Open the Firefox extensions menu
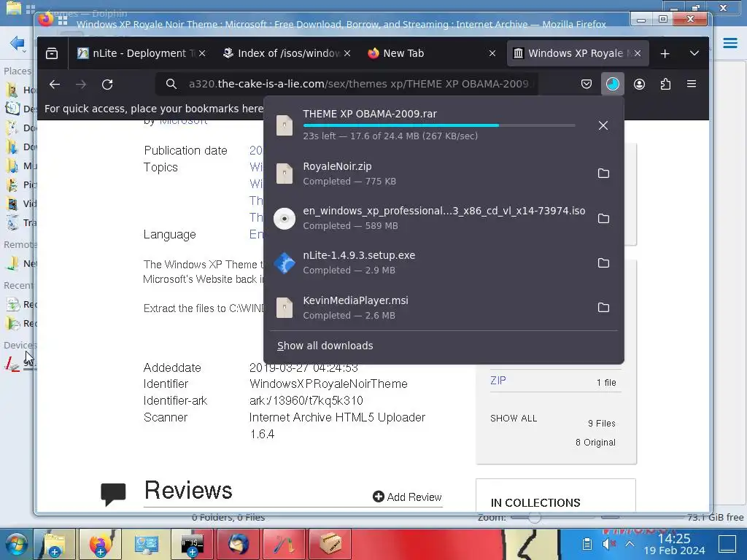Viewport: 747px width, 560px height. click(665, 85)
